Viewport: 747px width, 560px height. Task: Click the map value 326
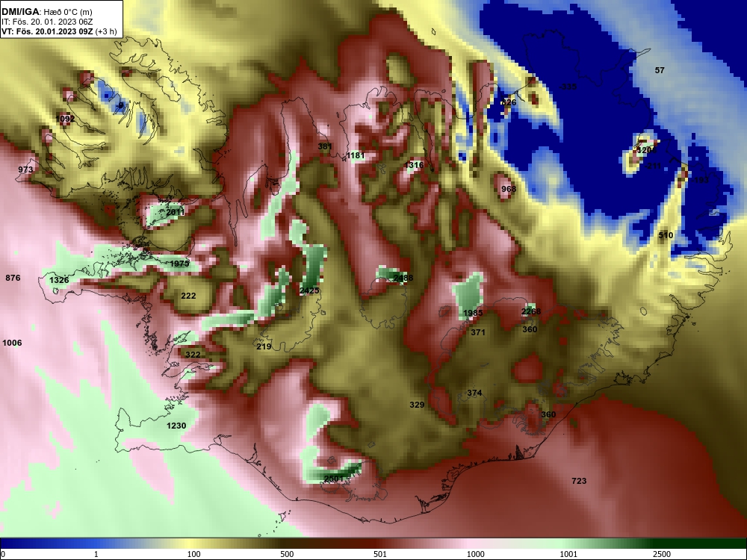509,102
